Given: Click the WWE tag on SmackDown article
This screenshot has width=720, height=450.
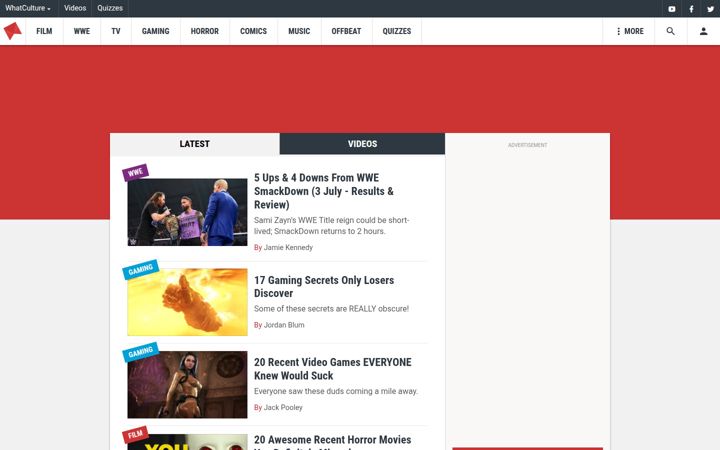Looking at the screenshot, I should coord(135,173).
